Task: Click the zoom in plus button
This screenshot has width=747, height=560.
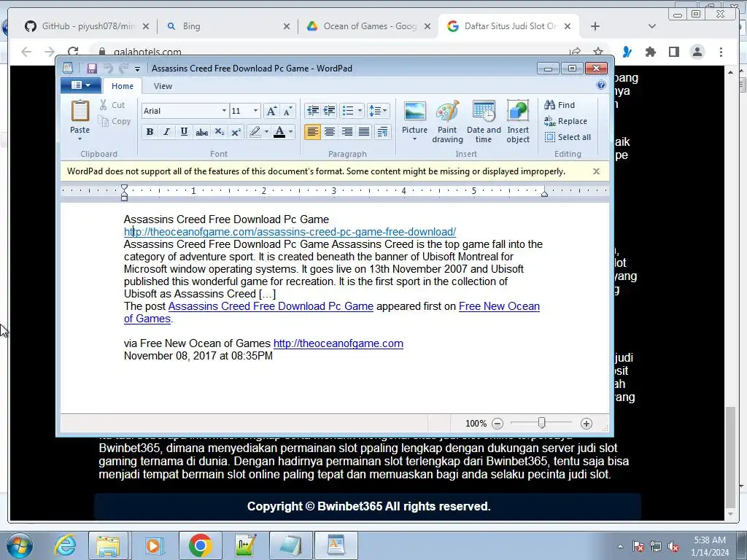Action: (587, 424)
